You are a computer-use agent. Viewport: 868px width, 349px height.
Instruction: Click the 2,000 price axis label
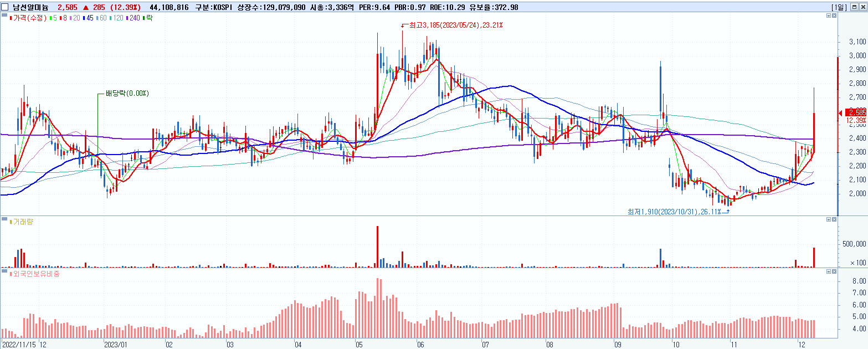click(x=857, y=193)
